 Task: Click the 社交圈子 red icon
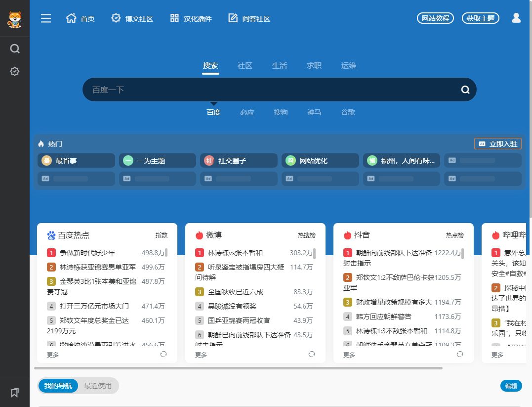[209, 160]
